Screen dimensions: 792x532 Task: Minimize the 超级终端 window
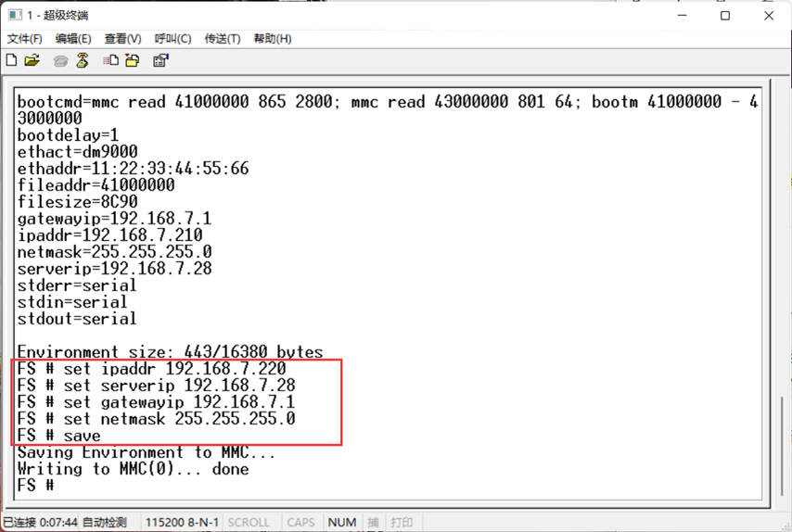pos(683,15)
